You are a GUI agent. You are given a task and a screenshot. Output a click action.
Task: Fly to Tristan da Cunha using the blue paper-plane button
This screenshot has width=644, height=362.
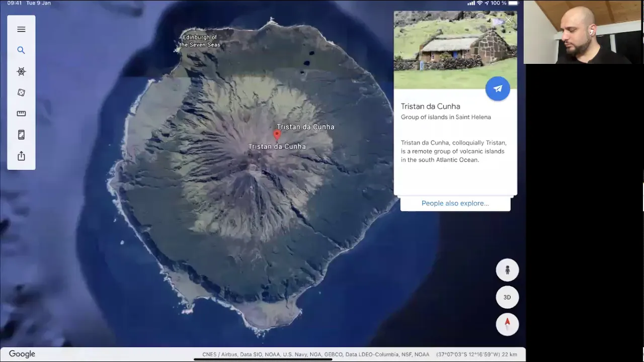coord(498,88)
